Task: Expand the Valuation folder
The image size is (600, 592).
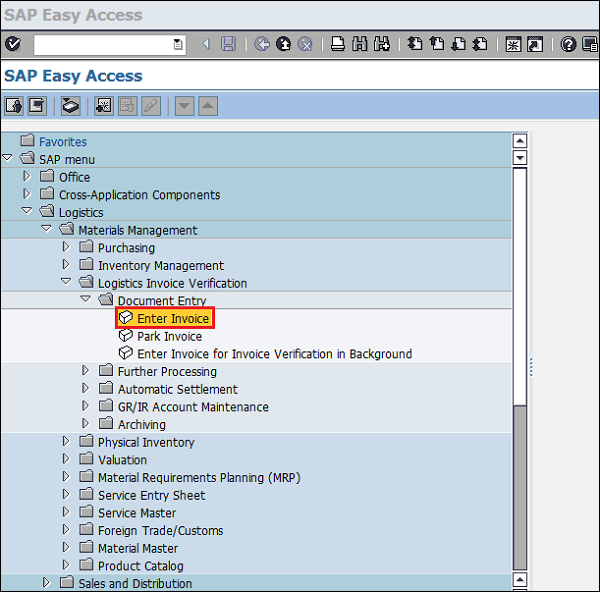Action: 66,459
